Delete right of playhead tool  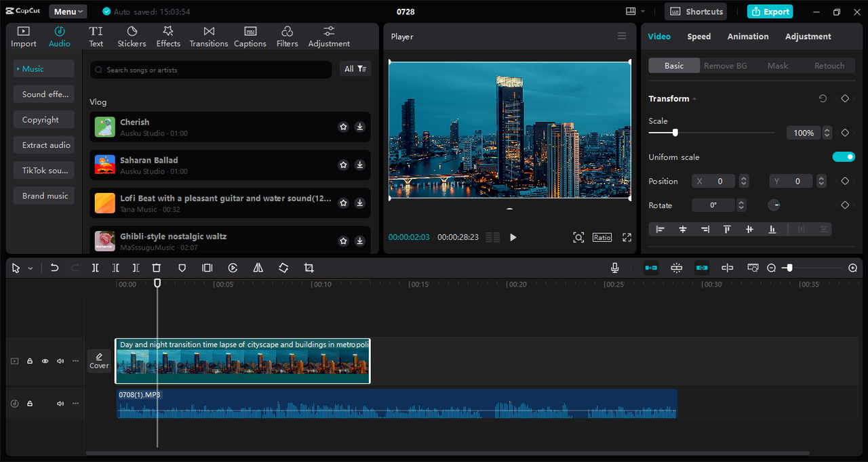[x=136, y=268]
